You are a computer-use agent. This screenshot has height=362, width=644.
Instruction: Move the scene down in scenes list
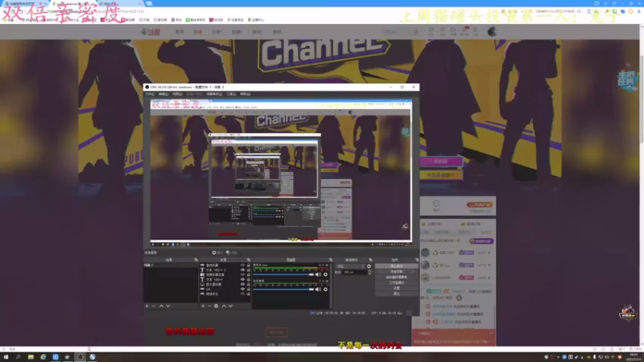(168, 306)
